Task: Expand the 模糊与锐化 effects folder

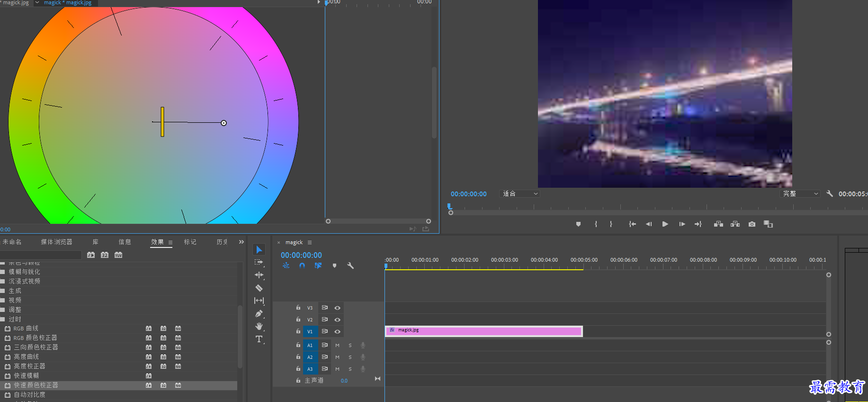Action: [3, 272]
